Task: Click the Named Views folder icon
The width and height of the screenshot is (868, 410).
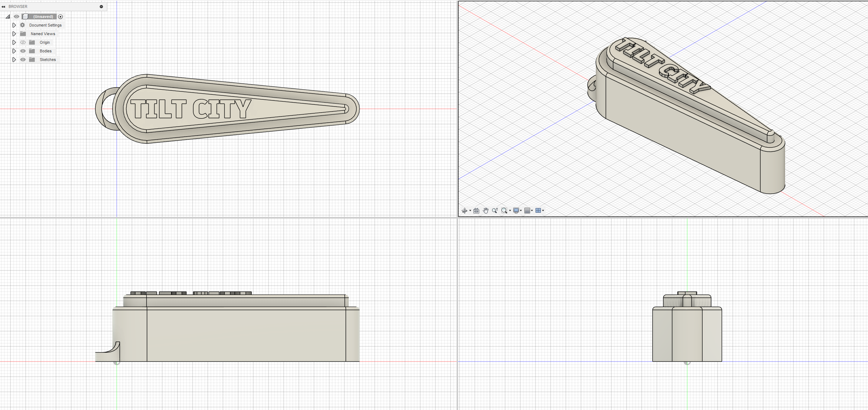Action: pos(23,34)
